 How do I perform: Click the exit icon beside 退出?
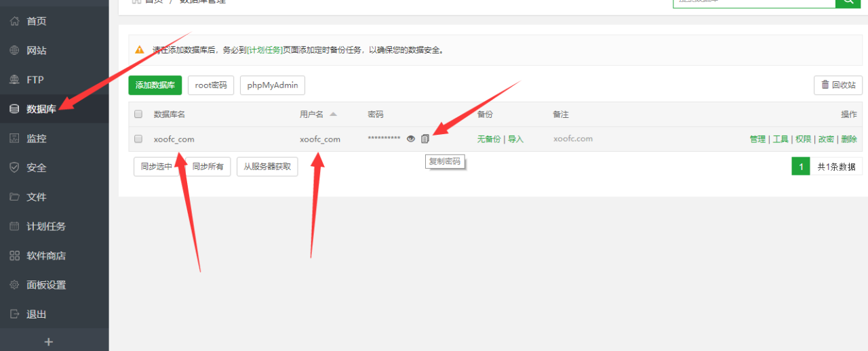coord(14,314)
